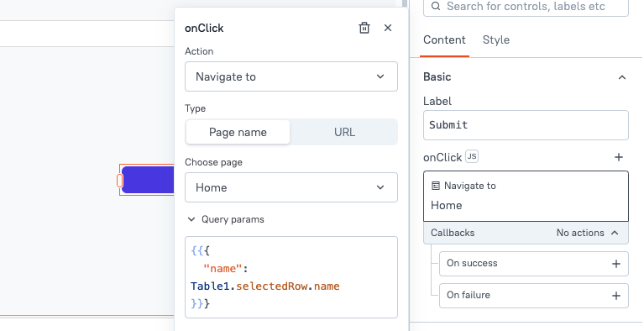The height and width of the screenshot is (331, 644).
Task: Collapse the Basic section
Action: pos(622,77)
